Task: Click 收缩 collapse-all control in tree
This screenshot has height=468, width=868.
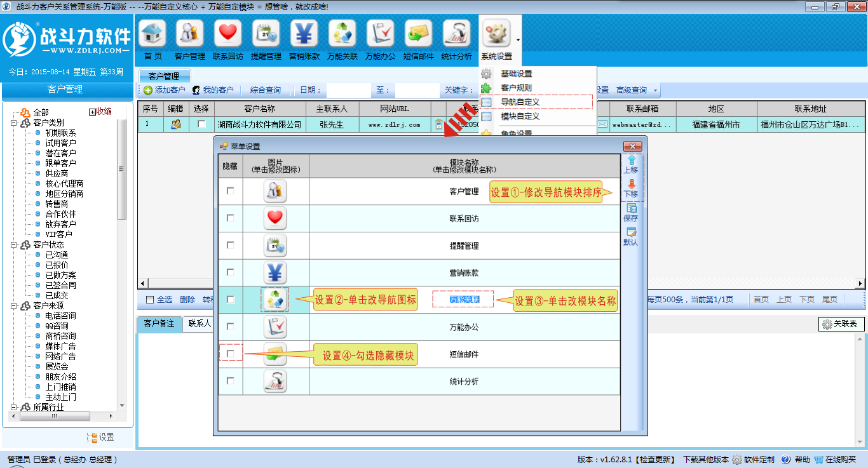Action: pyautogui.click(x=100, y=112)
